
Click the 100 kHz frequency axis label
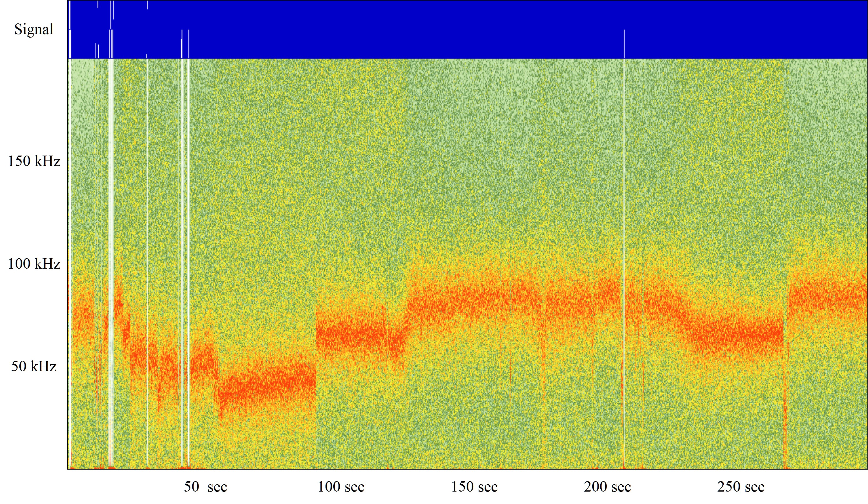[34, 264]
